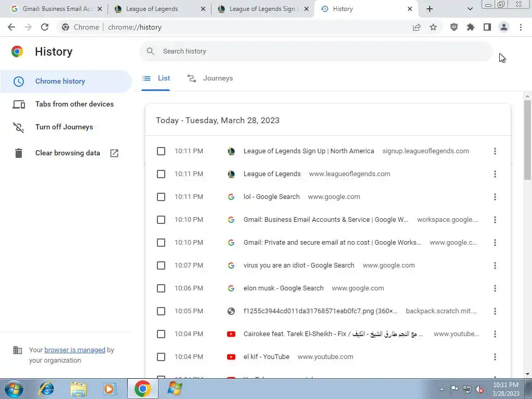Switch to League of Legends Sign Up tab
This screenshot has width=532, height=399.
click(x=263, y=9)
